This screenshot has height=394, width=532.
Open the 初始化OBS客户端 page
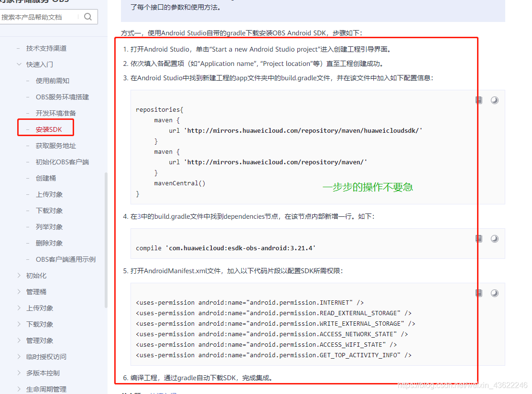(x=63, y=162)
